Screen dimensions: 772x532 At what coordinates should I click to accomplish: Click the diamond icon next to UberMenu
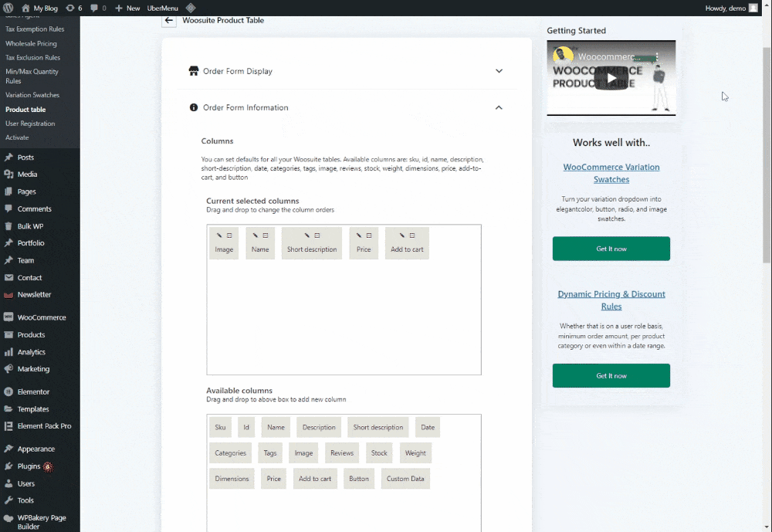pos(191,8)
